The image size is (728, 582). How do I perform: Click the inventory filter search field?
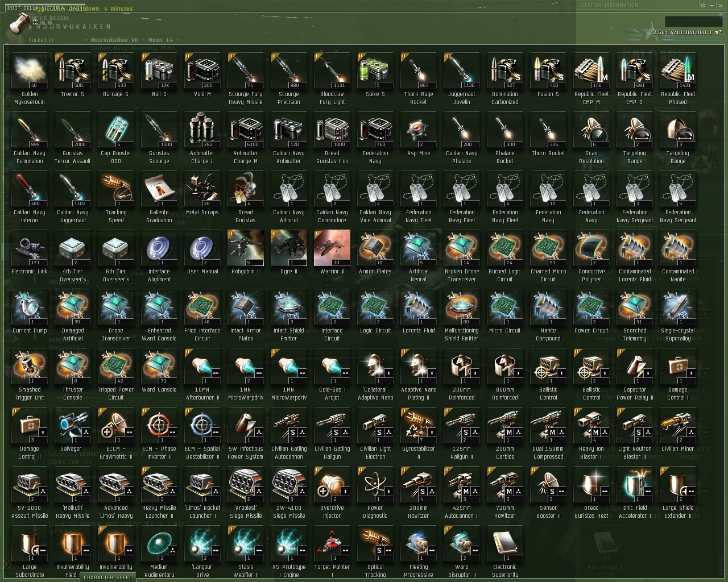click(x=693, y=21)
